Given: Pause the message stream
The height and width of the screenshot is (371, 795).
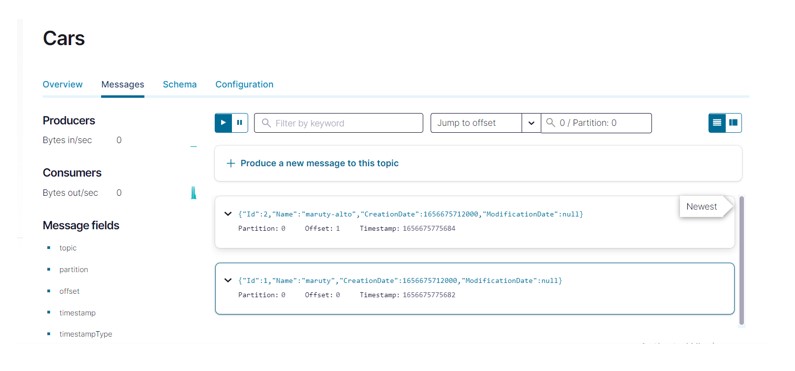Looking at the screenshot, I should (x=240, y=123).
